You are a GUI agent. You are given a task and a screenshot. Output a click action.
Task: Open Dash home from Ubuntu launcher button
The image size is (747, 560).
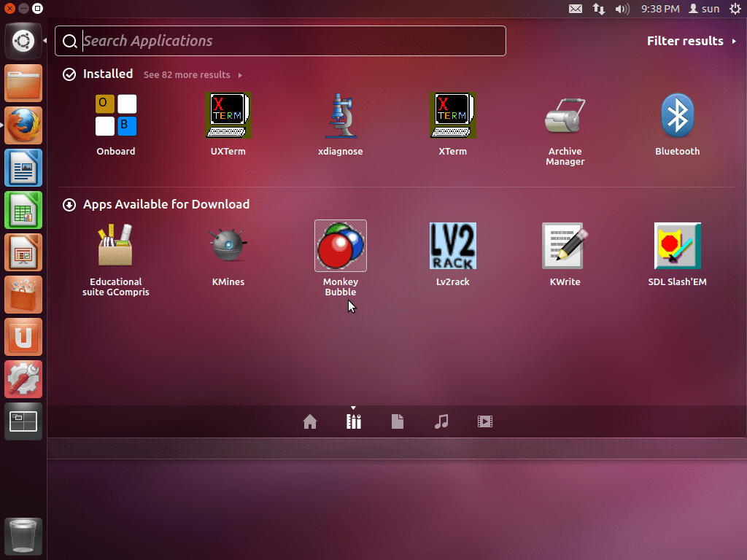23,41
